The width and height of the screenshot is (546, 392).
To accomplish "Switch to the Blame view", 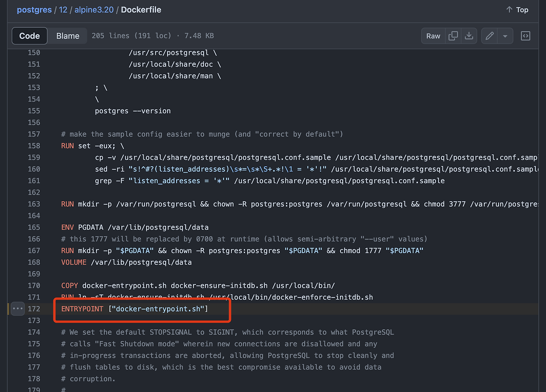I will 67,36.
